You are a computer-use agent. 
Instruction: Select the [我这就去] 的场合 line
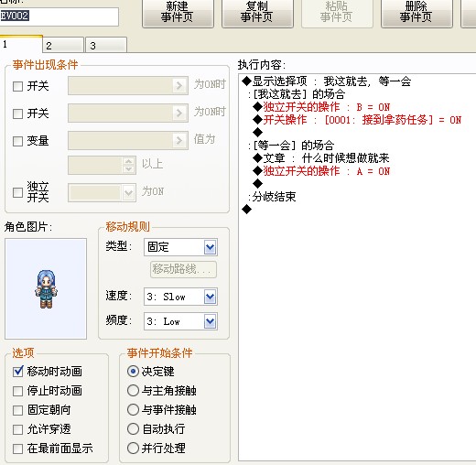pyautogui.click(x=297, y=94)
